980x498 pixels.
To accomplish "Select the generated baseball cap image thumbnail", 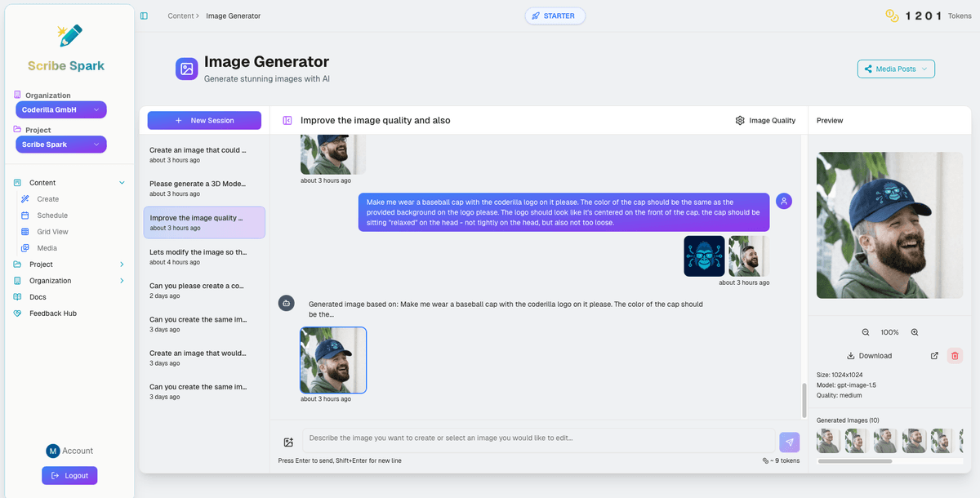I will [x=332, y=359].
